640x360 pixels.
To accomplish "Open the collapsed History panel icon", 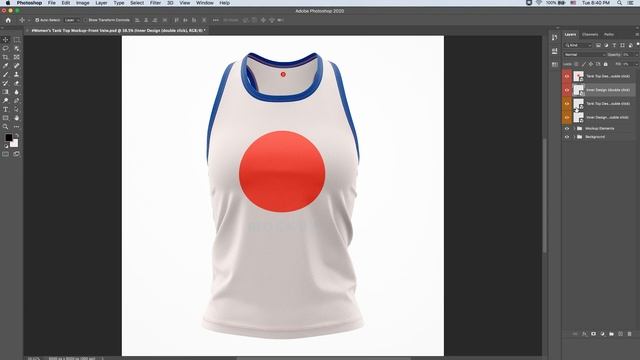I will coord(554,38).
